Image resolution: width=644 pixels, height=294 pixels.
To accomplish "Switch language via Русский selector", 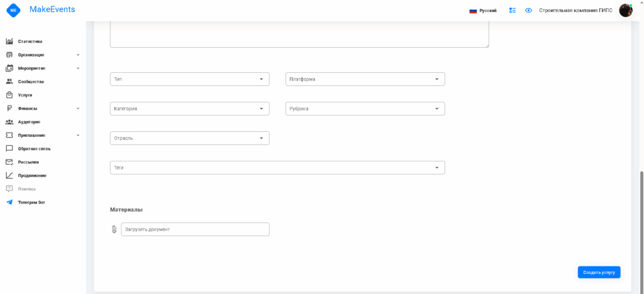I will tap(483, 11).
